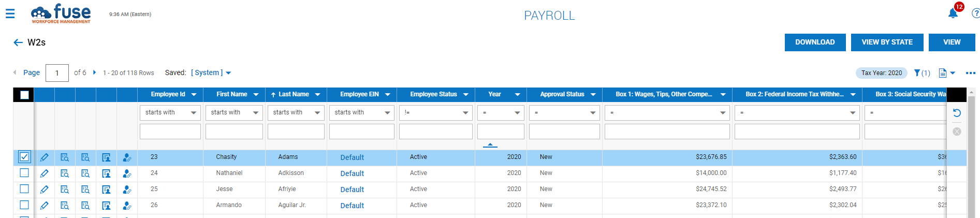Check the row checkbox for Nathaniel Adkisson
This screenshot has height=218, width=980.
pos(24,173)
